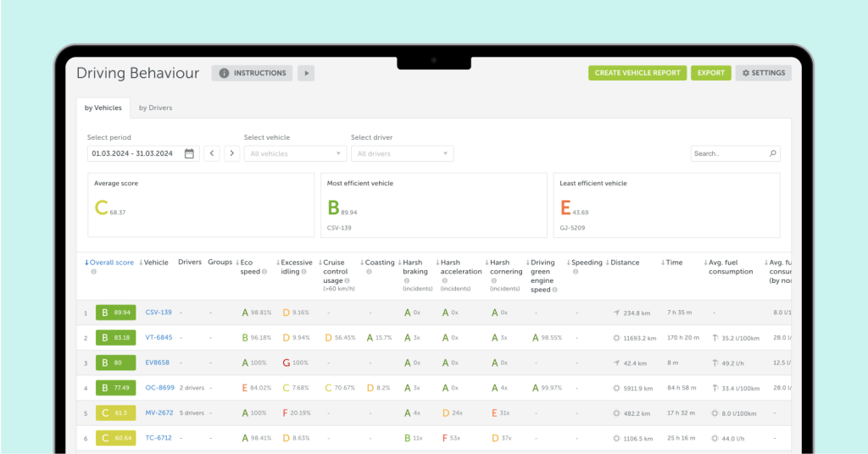Image resolution: width=868 pixels, height=454 pixels.
Task: Go to the previous period with left arrow
Action: [211, 153]
